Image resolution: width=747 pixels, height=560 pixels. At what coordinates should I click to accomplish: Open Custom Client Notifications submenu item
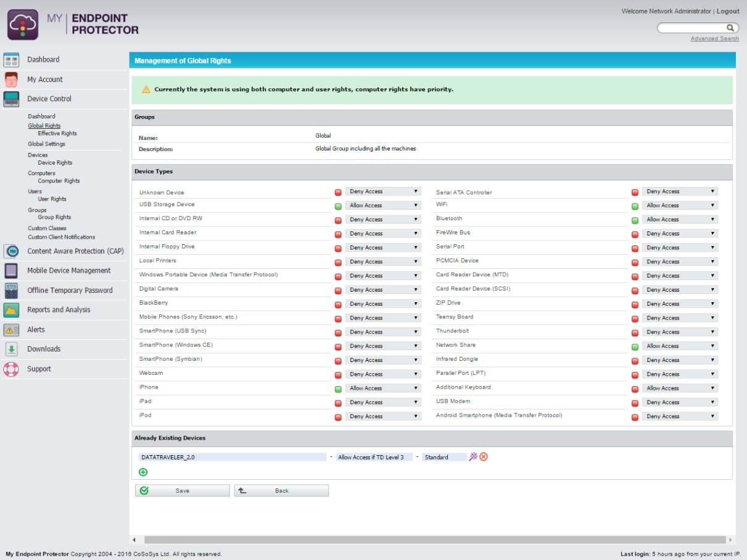62,237
